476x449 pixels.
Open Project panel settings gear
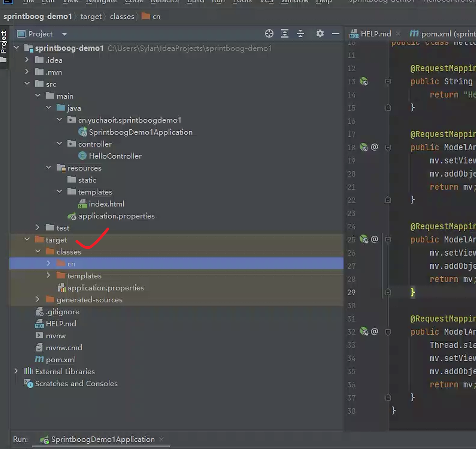(x=320, y=33)
